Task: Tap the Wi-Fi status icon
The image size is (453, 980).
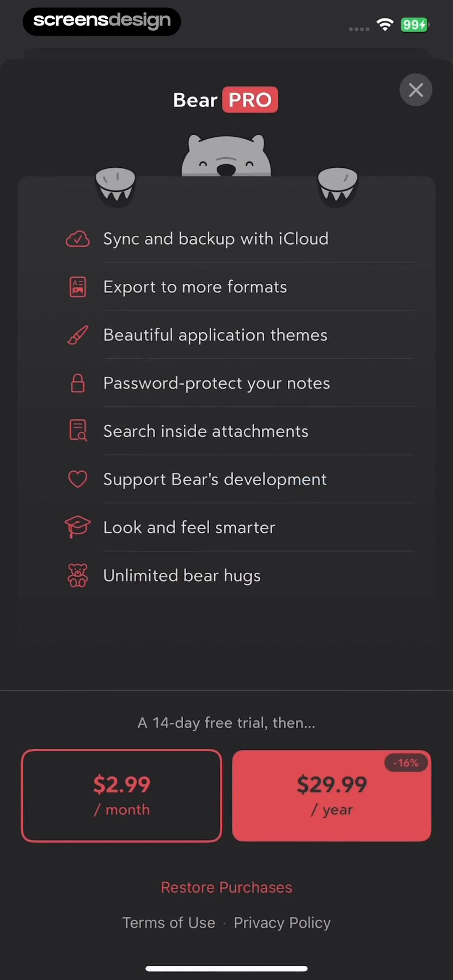Action: [385, 25]
